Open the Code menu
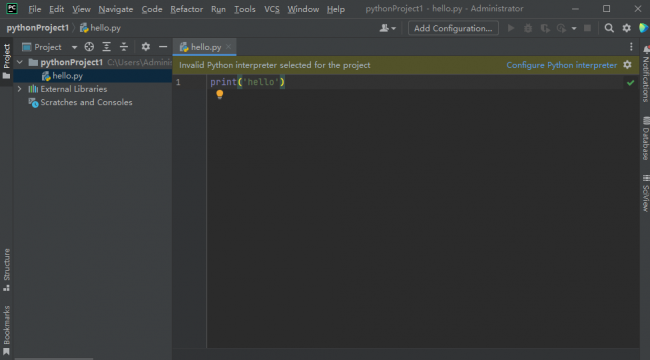 pos(152,9)
